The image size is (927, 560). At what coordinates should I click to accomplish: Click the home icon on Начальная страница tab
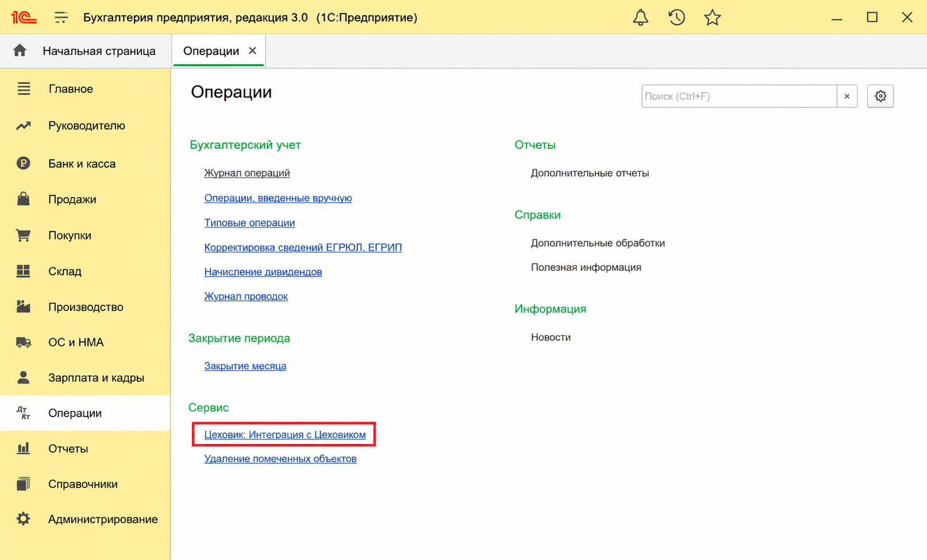(20, 51)
